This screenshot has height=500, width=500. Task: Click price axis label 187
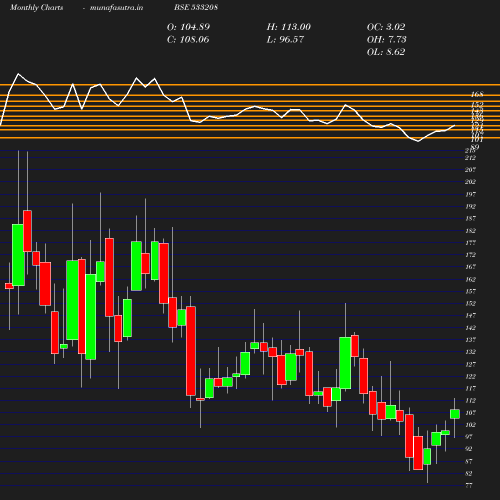470,218
